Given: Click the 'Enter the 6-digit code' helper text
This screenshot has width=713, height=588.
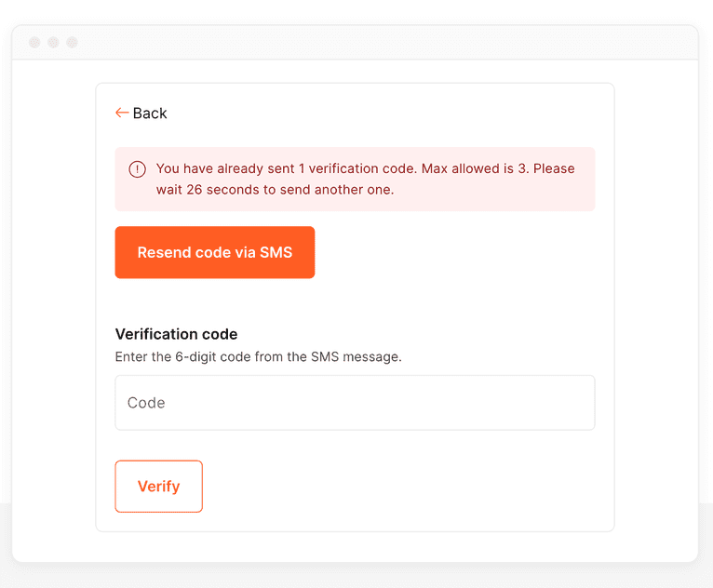Looking at the screenshot, I should 258,356.
